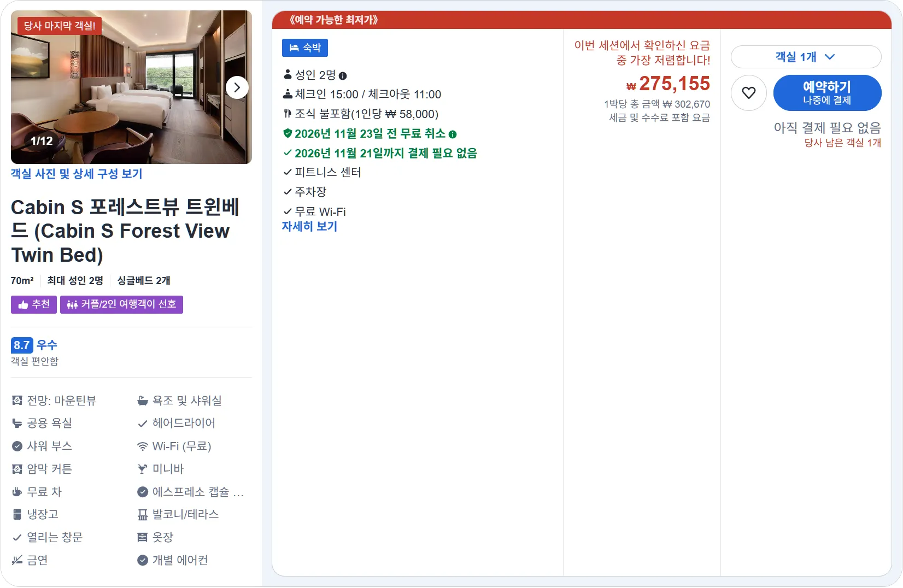
Task: Click the Cabin S Forest View Twin Bed title
Action: 125,231
